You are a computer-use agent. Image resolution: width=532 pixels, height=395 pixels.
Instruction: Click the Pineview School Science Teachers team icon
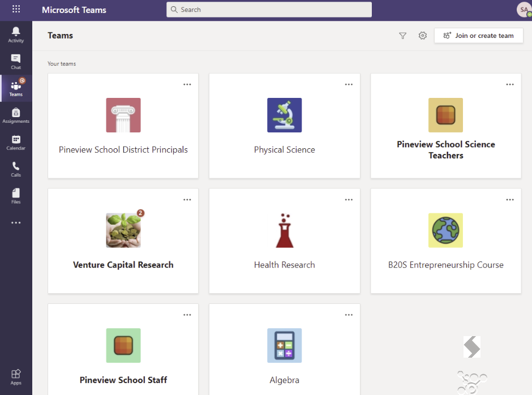tap(445, 115)
